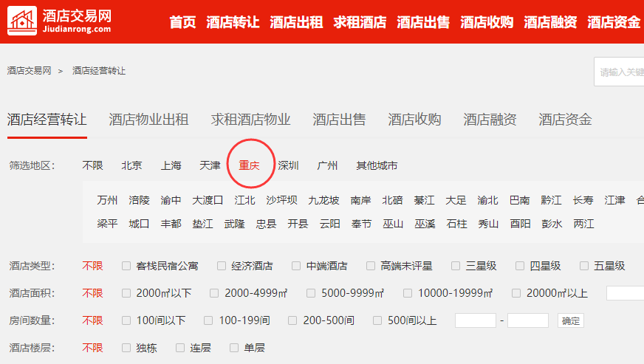This screenshot has height=364, width=644.
Task: Open 酒店转让 in the top navigation
Action: click(233, 22)
